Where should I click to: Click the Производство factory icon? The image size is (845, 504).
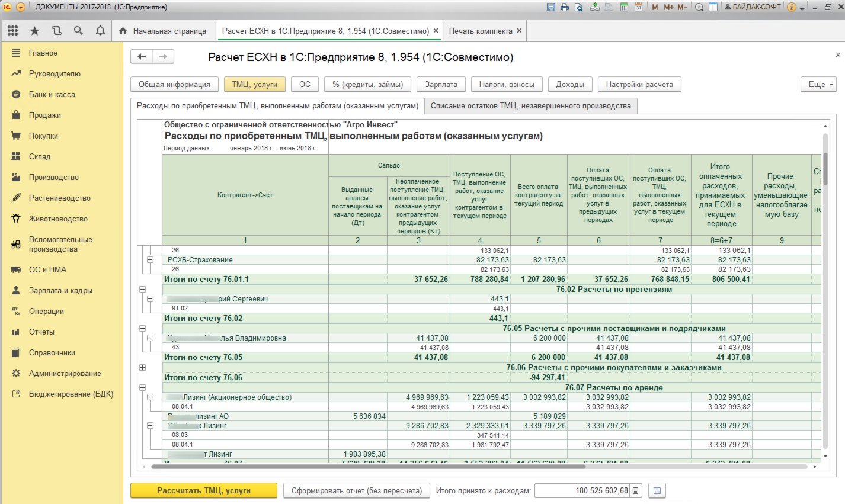(x=16, y=177)
